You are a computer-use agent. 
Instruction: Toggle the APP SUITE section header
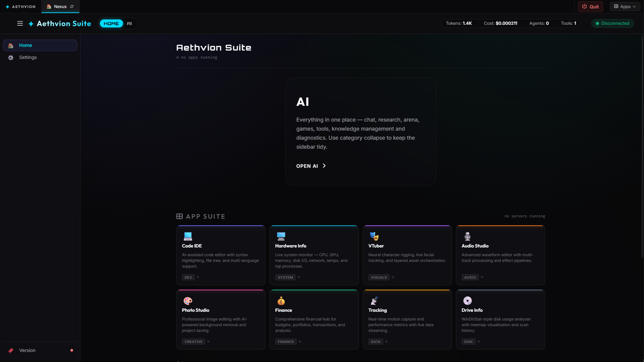coord(200,216)
